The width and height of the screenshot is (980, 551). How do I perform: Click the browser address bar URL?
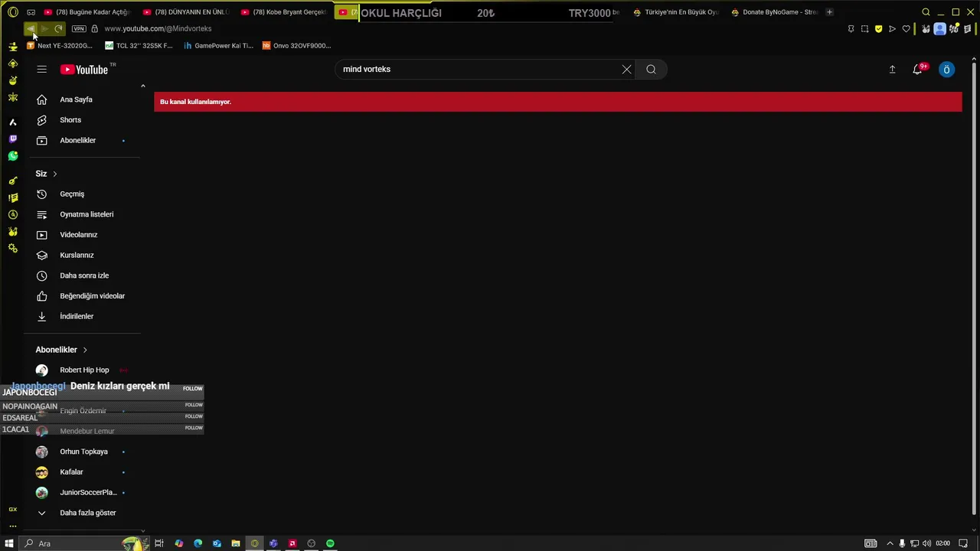pyautogui.click(x=158, y=29)
